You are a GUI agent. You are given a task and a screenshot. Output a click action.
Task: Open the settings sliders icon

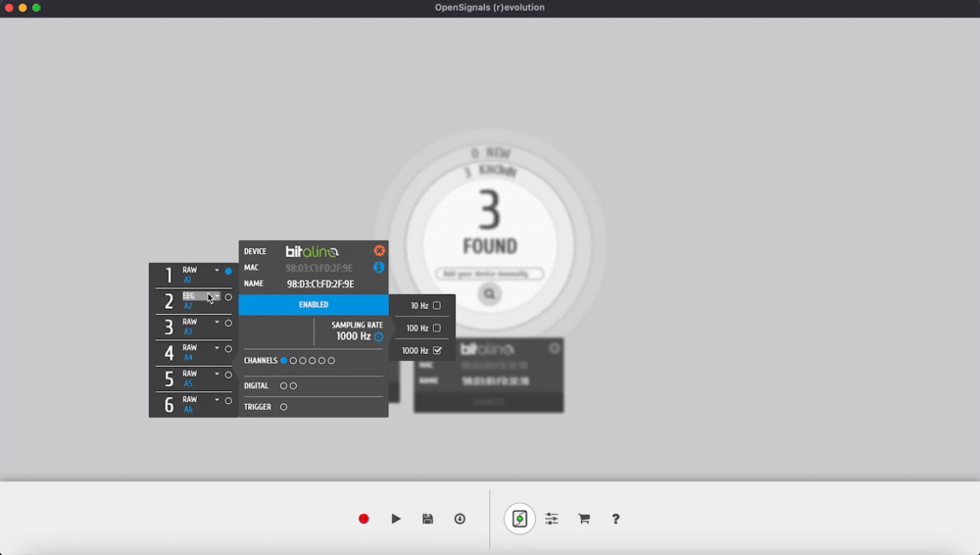click(551, 519)
